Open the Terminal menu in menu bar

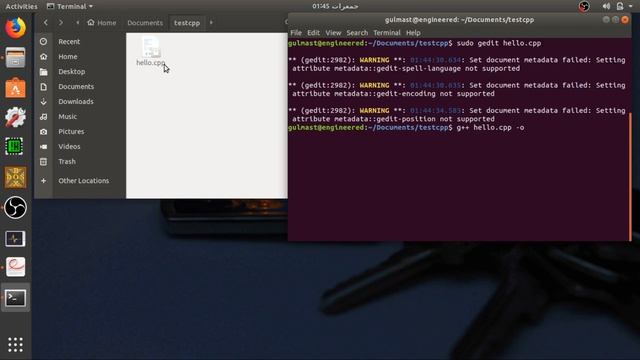(x=387, y=33)
